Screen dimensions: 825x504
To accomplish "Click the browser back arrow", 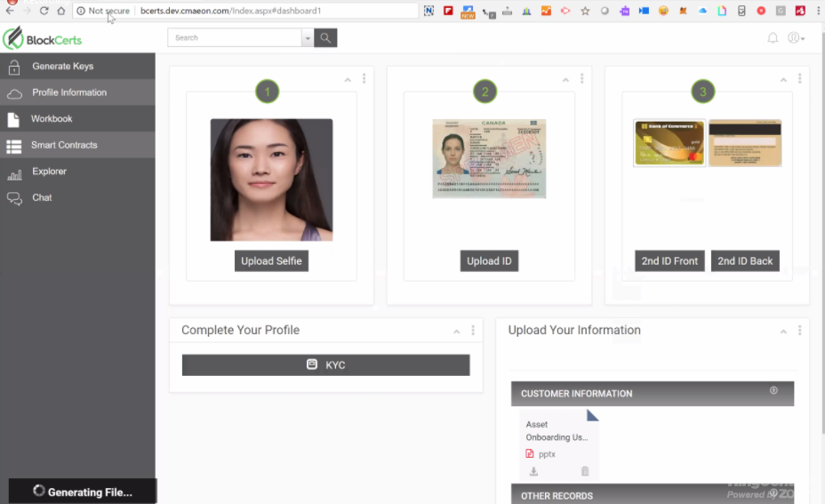I will click(x=10, y=11).
